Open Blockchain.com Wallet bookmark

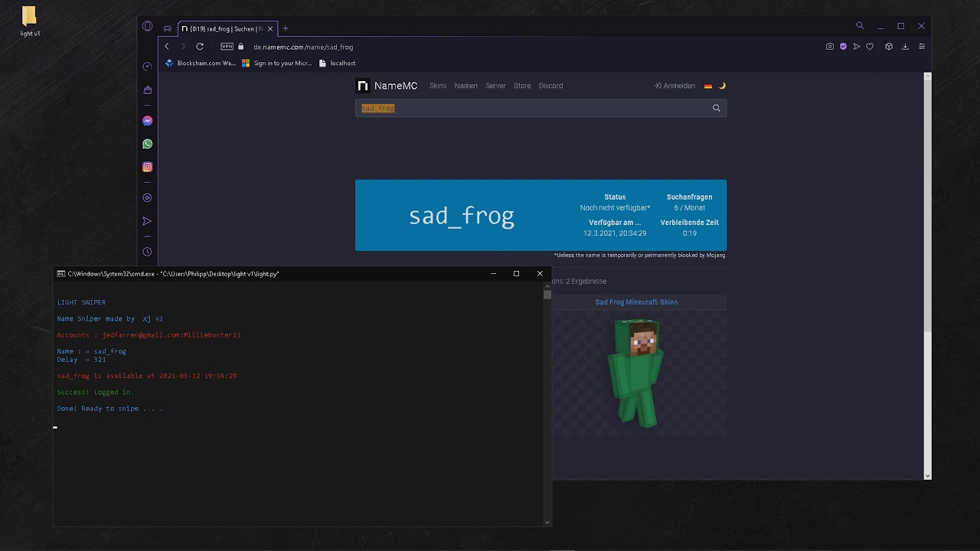click(201, 64)
